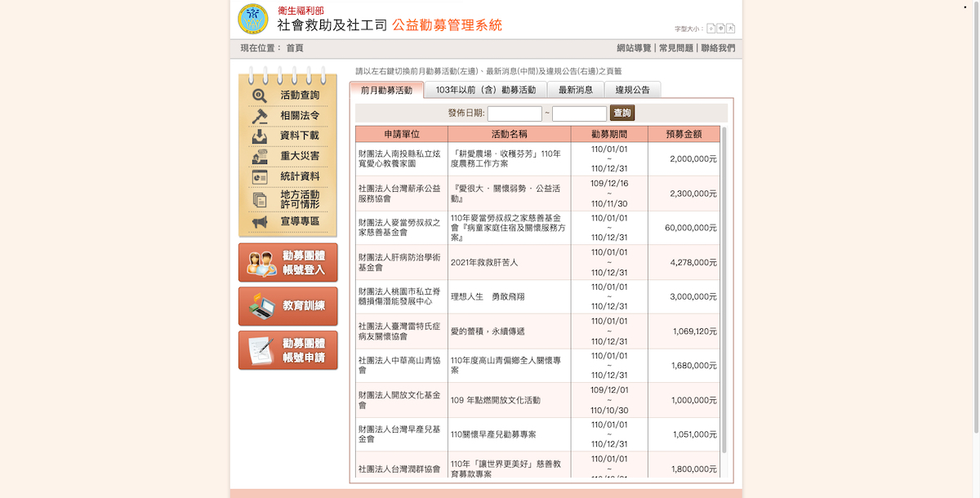Click the magnifier icon beside 活動查詢
Screen dimensions: 980x498
click(x=260, y=96)
